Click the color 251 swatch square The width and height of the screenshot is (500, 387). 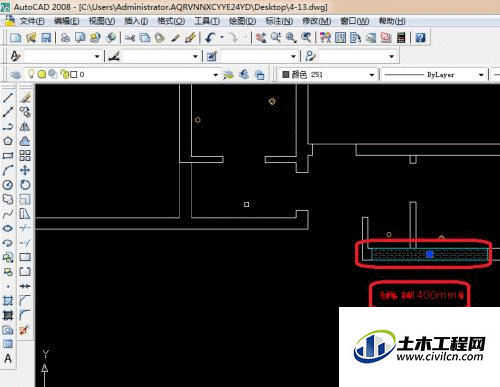click(x=285, y=74)
